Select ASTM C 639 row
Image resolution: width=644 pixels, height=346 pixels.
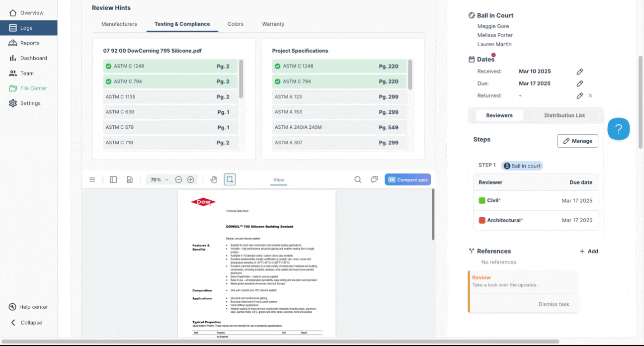click(170, 112)
